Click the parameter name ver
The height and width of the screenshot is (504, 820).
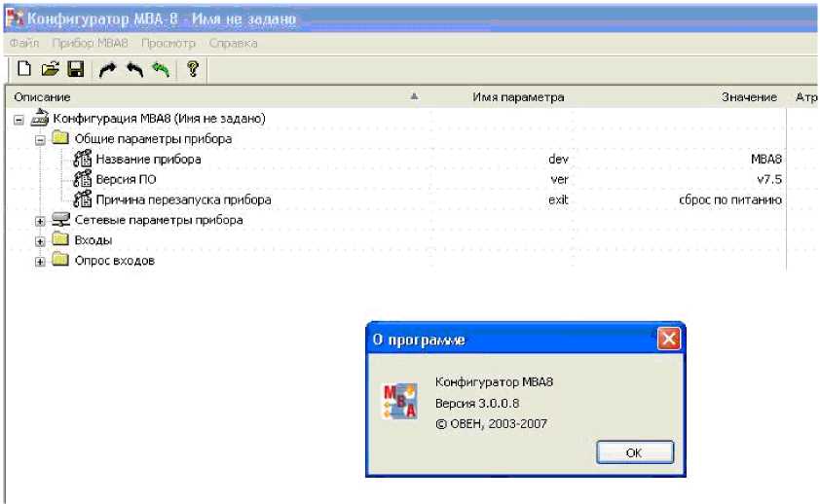(x=559, y=179)
